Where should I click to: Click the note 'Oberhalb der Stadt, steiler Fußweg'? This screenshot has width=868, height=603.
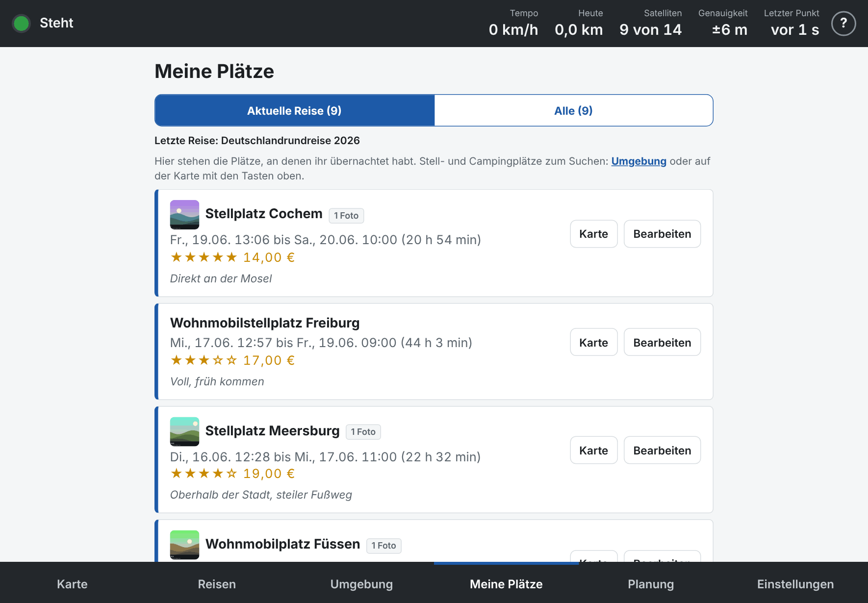pos(261,495)
